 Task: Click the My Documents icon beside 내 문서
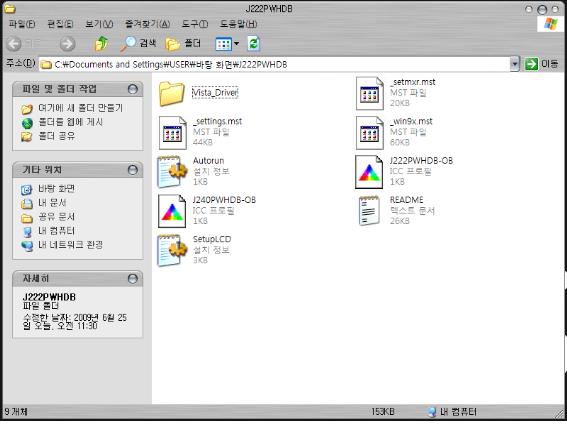[x=27, y=204]
